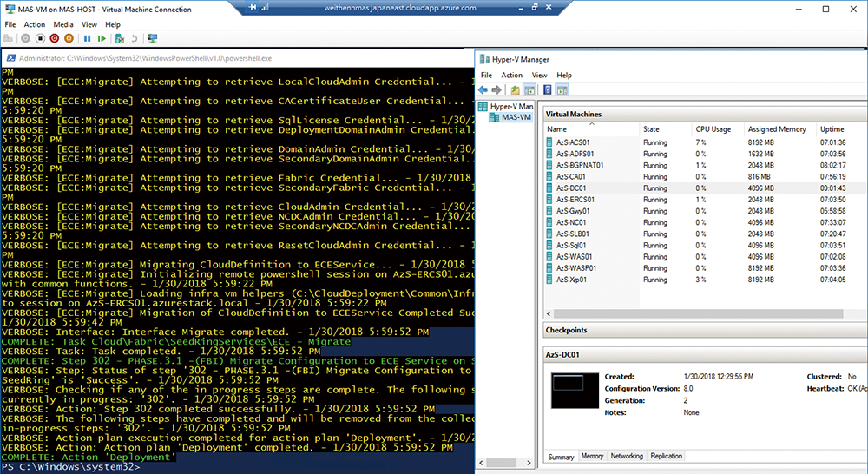This screenshot has height=474, width=868.
Task: Click the AzS-DC01 console thumbnail preview
Action: pos(575,396)
